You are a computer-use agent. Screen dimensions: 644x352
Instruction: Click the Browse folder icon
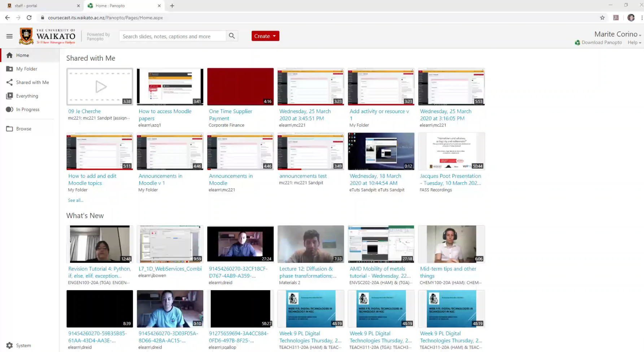pos(9,129)
